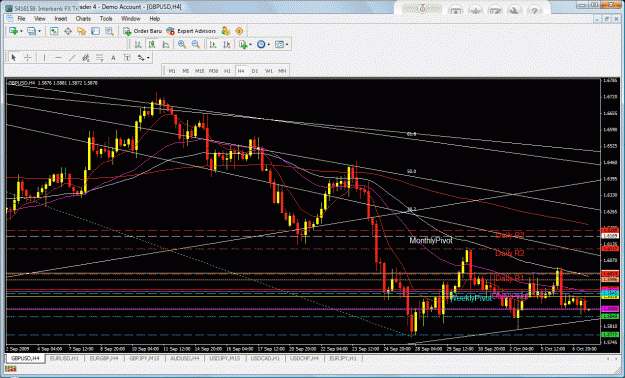Expand the Profiles dropdown arrow

39,31
